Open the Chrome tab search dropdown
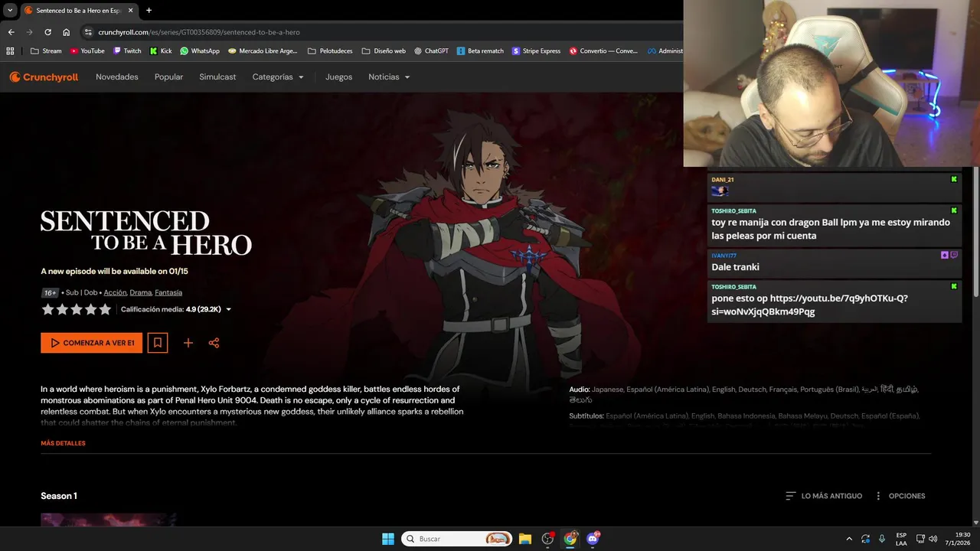This screenshot has height=551, width=980. click(10, 11)
